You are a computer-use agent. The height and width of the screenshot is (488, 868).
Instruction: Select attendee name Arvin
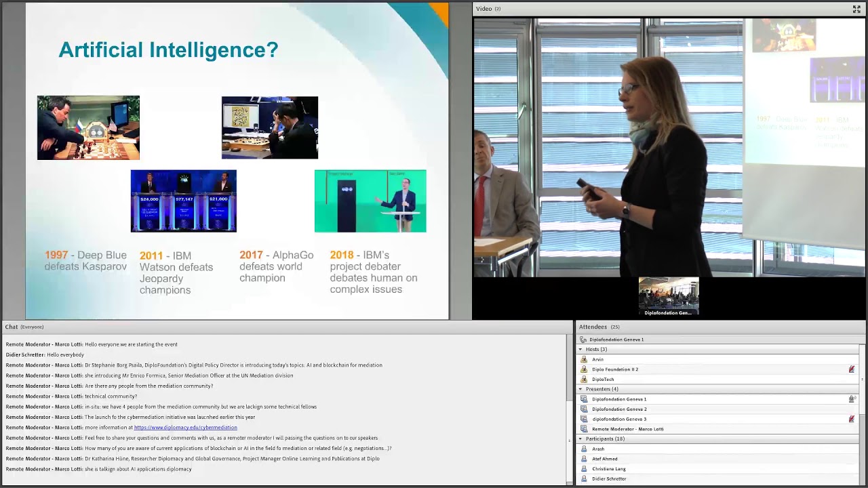click(x=597, y=359)
